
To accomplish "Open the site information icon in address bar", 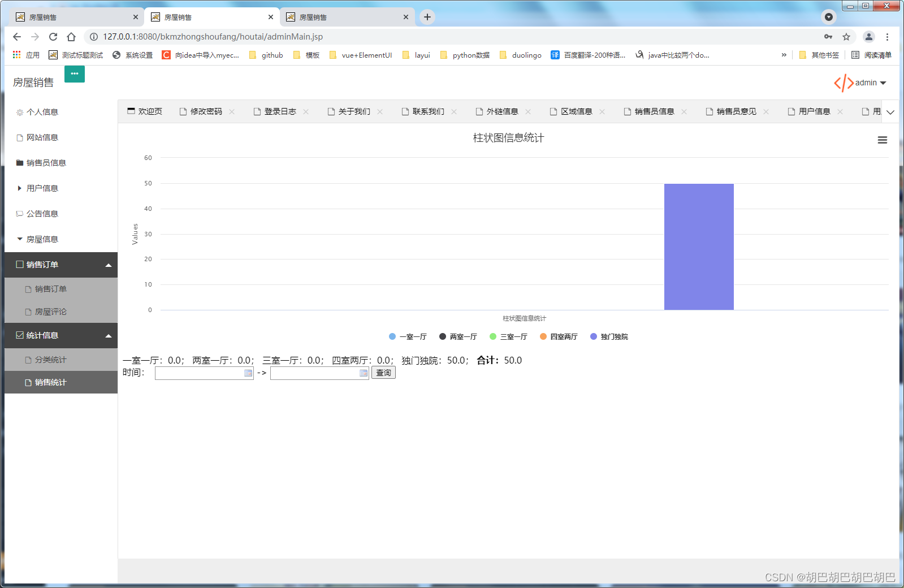I will (94, 37).
